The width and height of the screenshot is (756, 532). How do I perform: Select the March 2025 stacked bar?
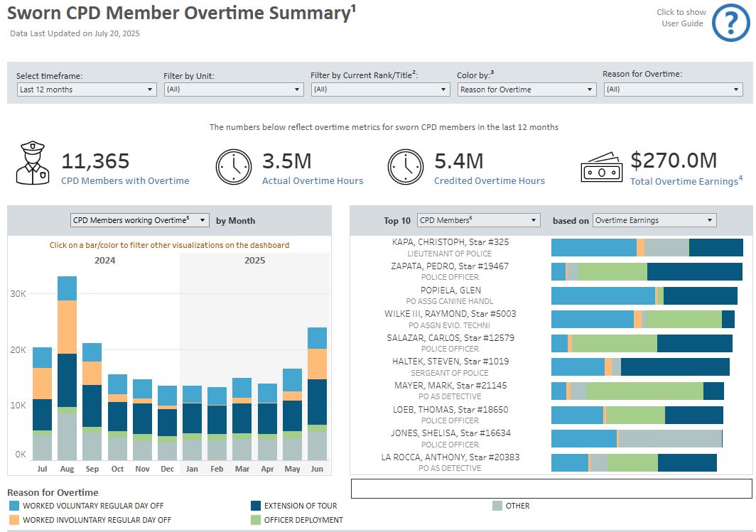242,419
